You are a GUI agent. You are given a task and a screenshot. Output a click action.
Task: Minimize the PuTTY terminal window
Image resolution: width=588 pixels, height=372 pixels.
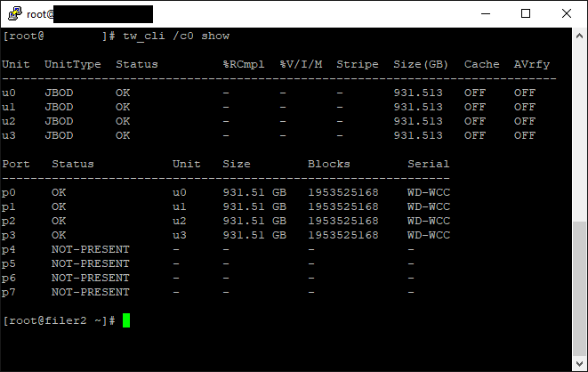coord(486,14)
